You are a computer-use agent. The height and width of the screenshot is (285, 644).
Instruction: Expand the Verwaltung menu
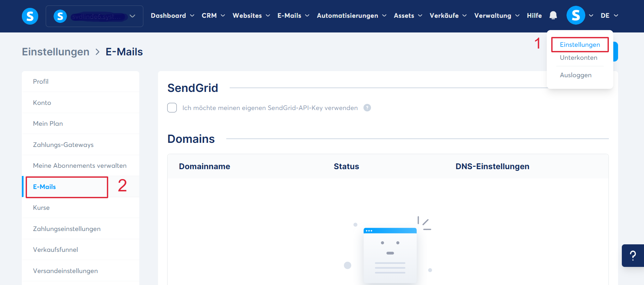tap(497, 16)
